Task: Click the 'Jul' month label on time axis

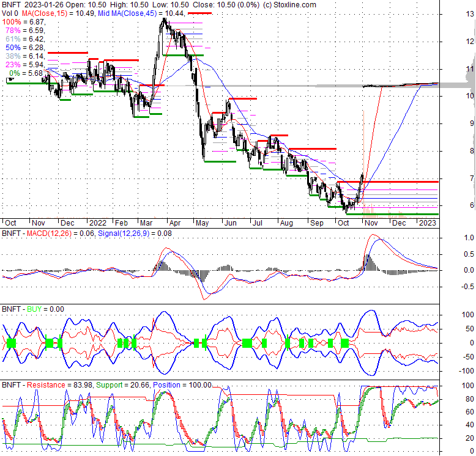Action: [258, 223]
